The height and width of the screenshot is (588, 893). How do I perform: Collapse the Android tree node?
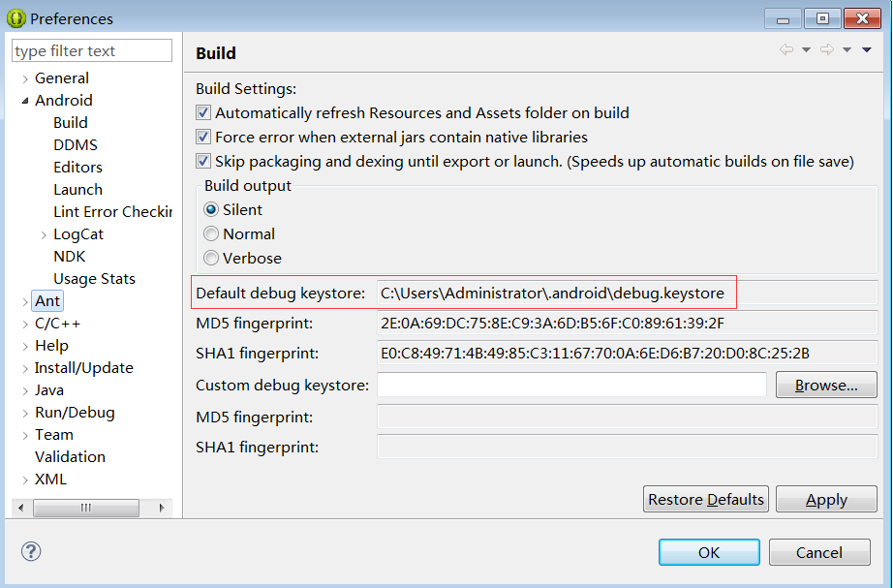coord(25,101)
